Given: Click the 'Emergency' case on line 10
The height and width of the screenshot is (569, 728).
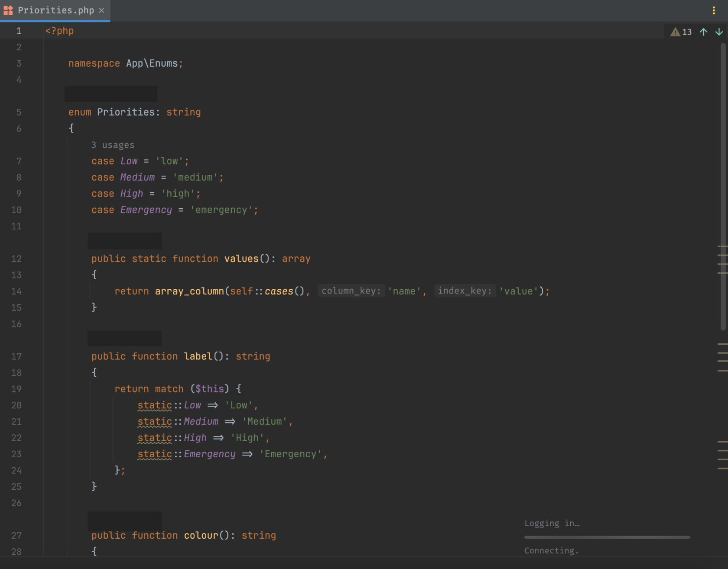Looking at the screenshot, I should [146, 210].
